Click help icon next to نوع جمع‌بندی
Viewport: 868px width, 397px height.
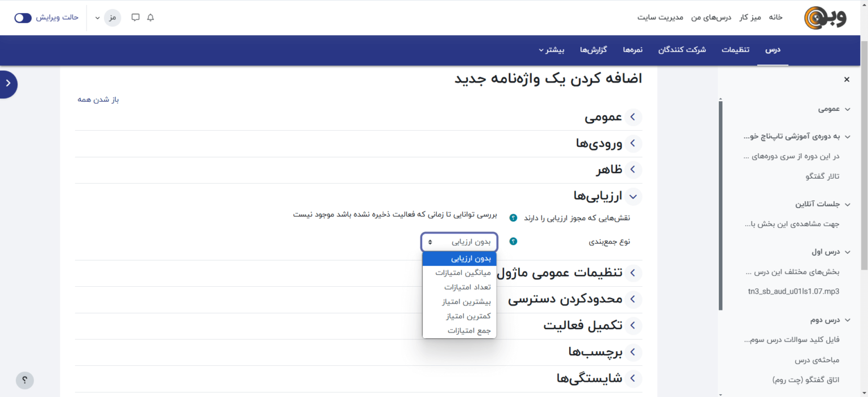click(x=513, y=241)
